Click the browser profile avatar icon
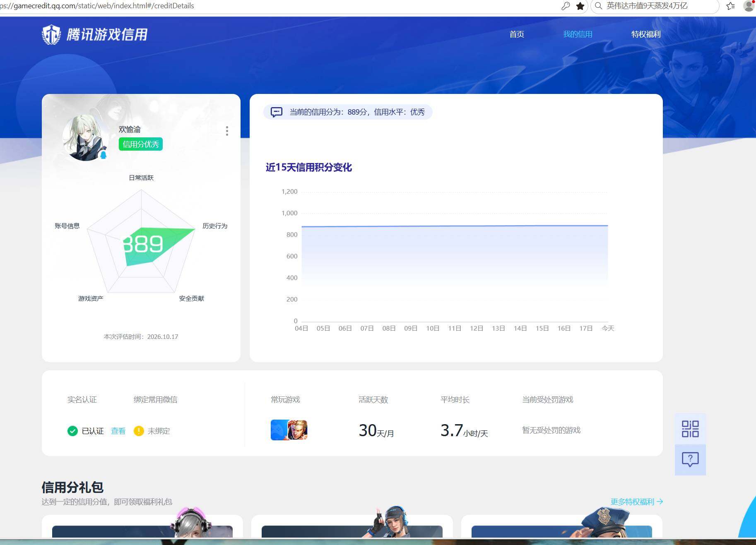Image resolution: width=756 pixels, height=545 pixels. click(749, 6)
